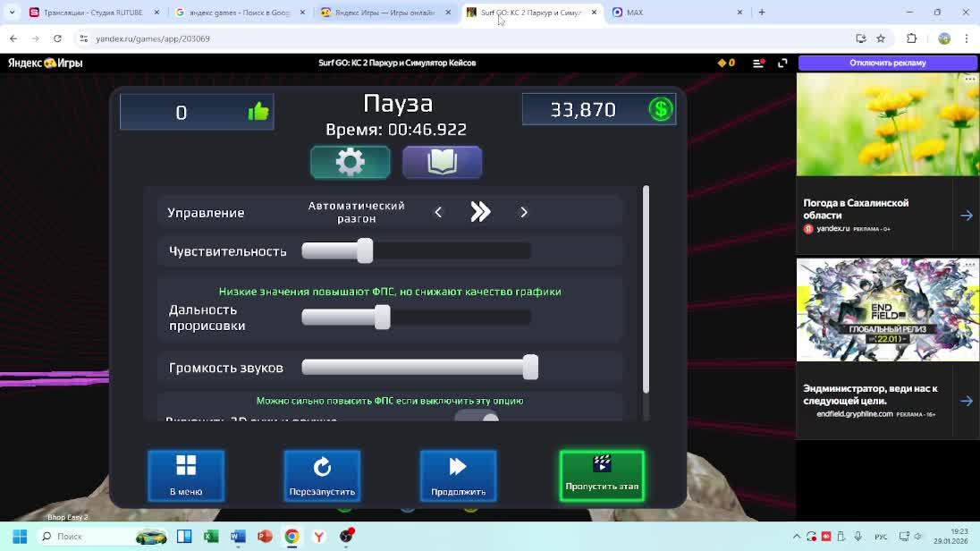Open the Chrome three-dot menu

pyautogui.click(x=967, y=38)
